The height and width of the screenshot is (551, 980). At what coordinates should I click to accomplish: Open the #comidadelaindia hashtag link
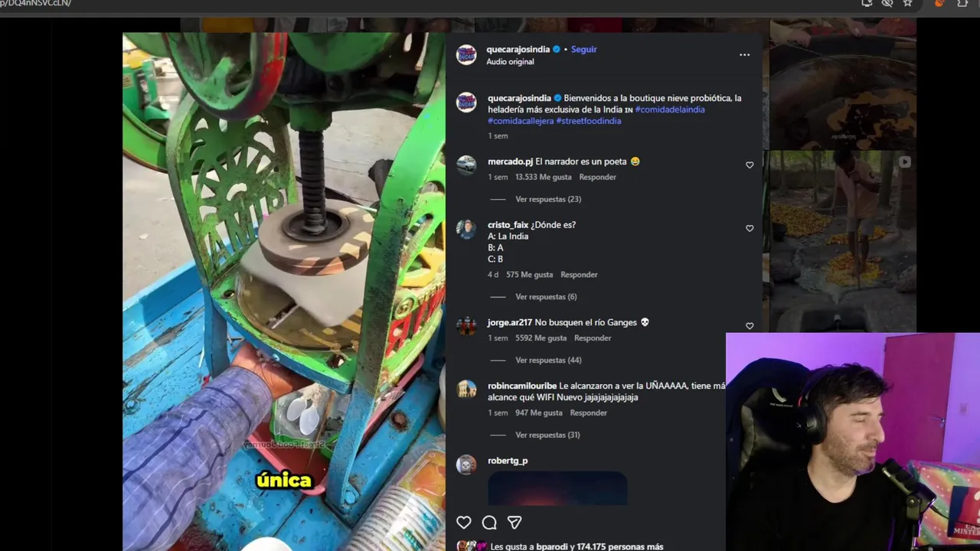(670, 109)
